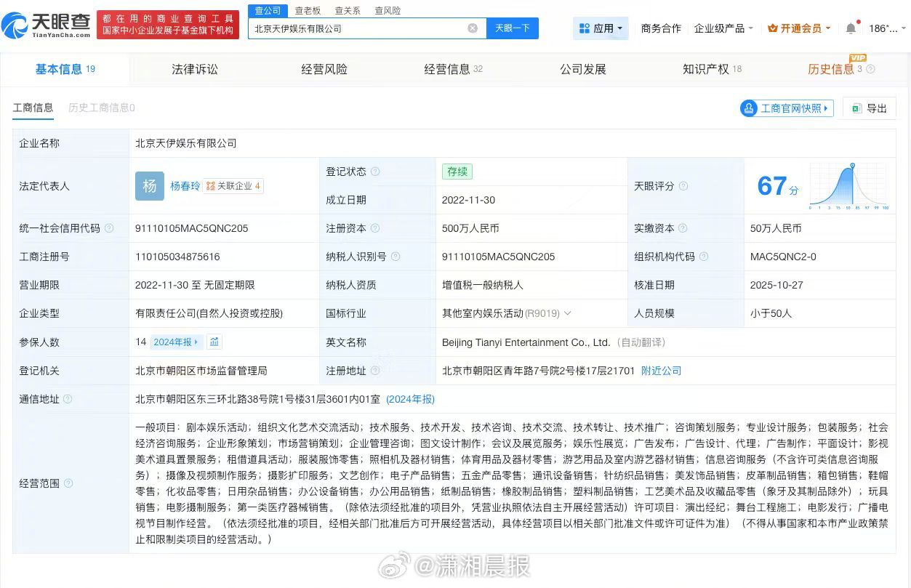The image size is (911, 588).
Task: Click the help icon next to 历史信息
Action: (870, 69)
